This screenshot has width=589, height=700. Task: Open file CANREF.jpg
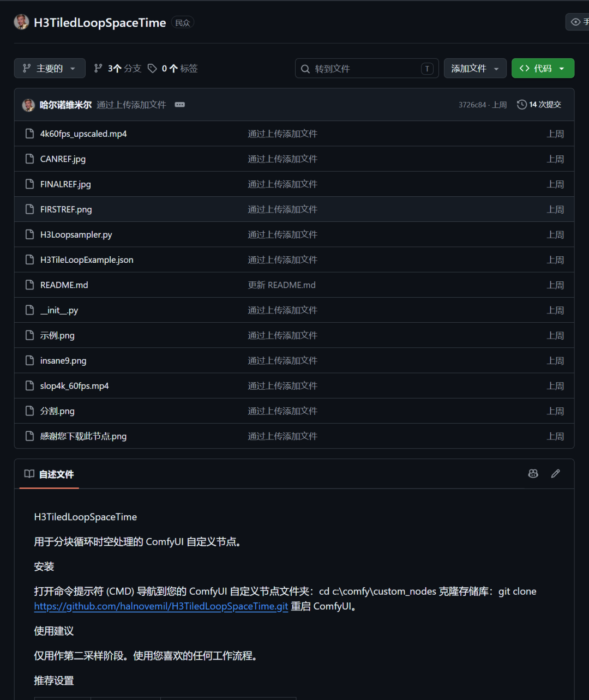point(63,159)
